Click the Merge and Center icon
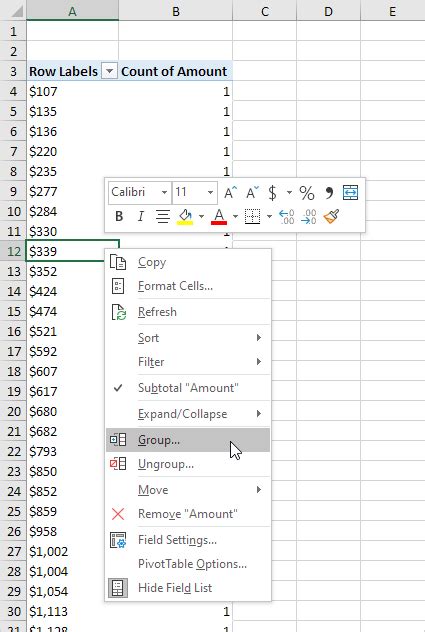 (x=350, y=193)
